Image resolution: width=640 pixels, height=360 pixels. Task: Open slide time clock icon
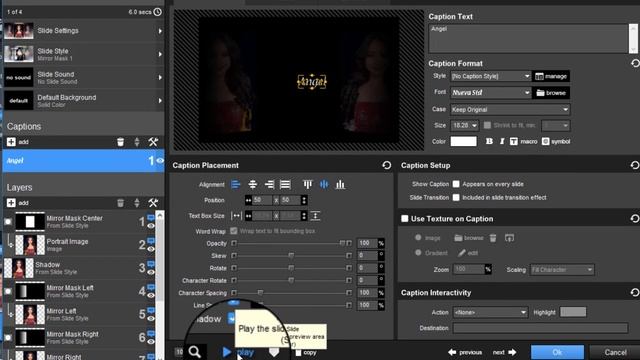(158, 12)
